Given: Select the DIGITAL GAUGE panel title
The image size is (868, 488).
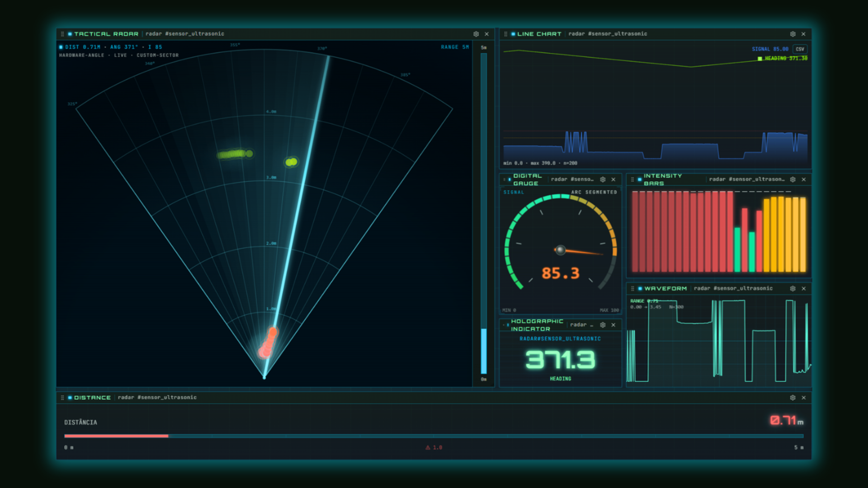Looking at the screenshot, I should [527, 179].
